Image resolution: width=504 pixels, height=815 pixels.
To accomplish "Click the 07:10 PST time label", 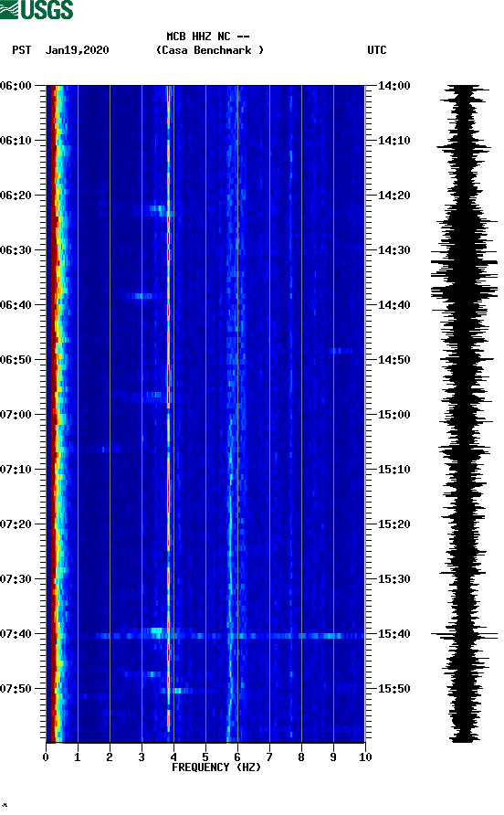I will pos(16,470).
